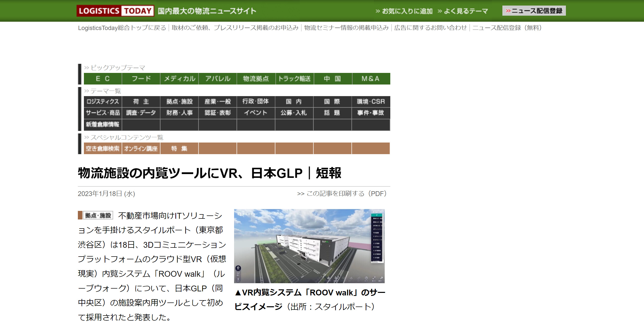
Task: Open 事件・事故 theme
Action: click(x=371, y=113)
